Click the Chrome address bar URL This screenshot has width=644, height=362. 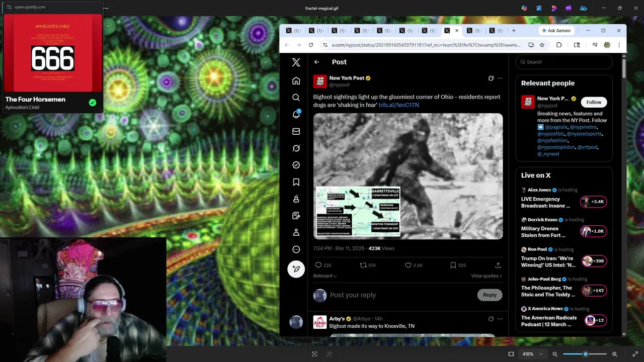click(x=426, y=45)
